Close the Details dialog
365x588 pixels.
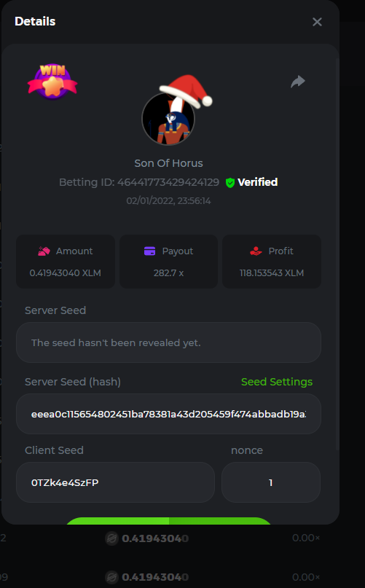[317, 22]
